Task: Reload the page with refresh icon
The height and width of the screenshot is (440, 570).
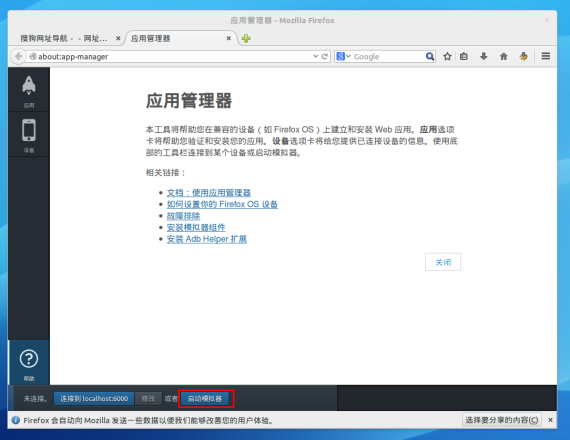Action: 325,56
